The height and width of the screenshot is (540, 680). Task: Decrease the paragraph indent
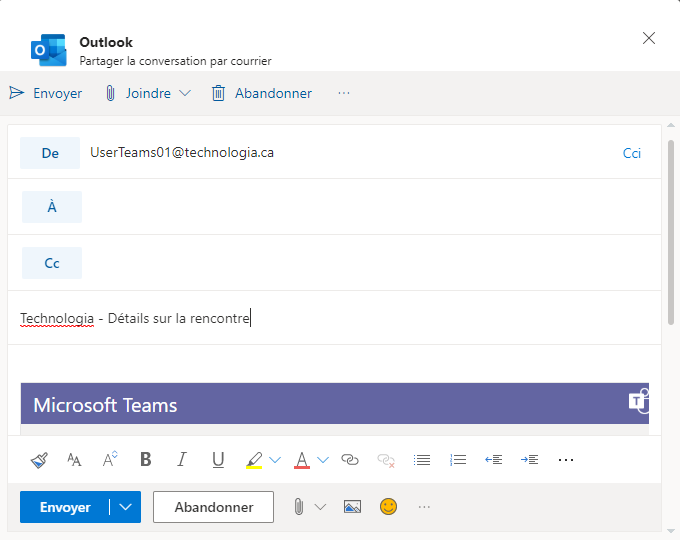point(494,460)
